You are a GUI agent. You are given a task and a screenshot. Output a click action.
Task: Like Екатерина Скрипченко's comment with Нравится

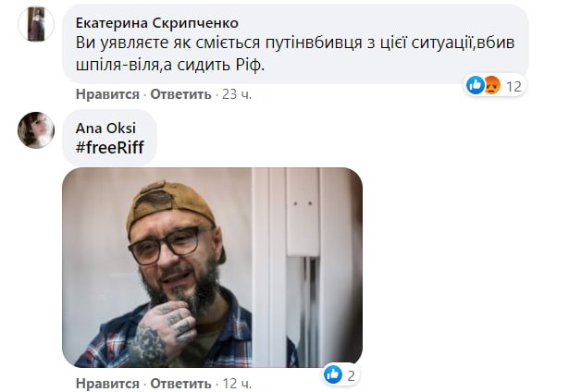pos(107,94)
